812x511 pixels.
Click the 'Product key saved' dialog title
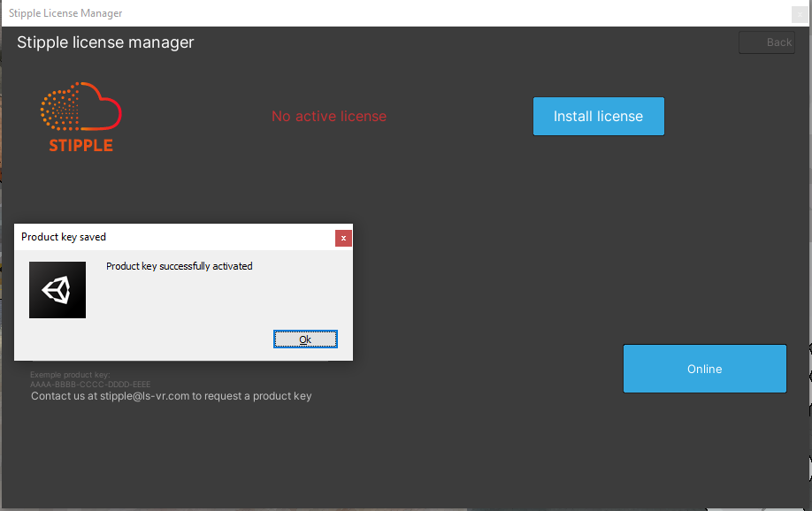coord(64,237)
